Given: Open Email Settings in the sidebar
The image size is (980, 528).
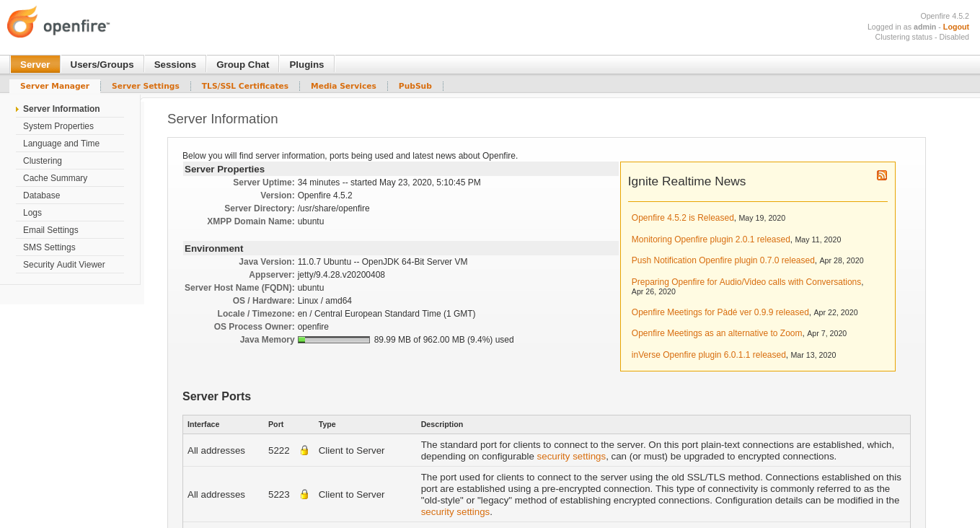Looking at the screenshot, I should (50, 230).
